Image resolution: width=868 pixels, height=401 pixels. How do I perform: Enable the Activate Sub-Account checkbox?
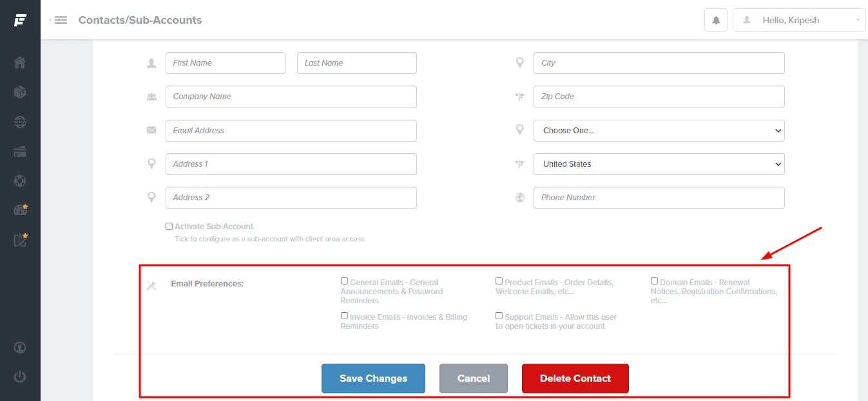click(169, 227)
